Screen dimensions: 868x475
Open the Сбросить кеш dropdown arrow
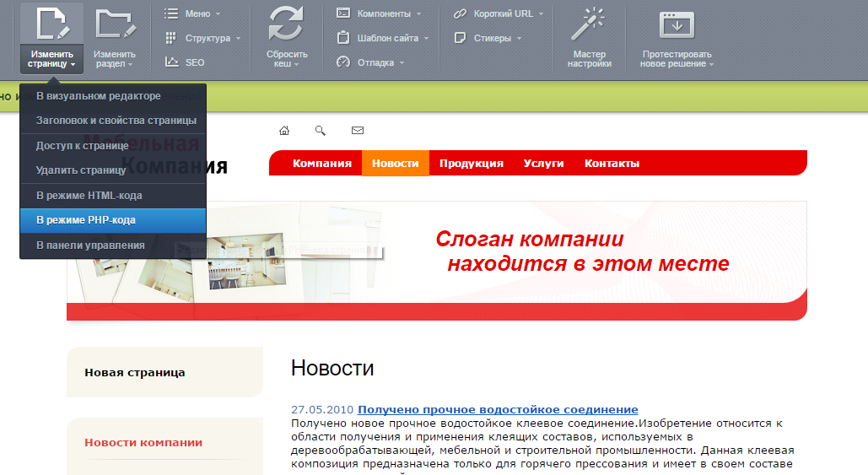pos(296,65)
